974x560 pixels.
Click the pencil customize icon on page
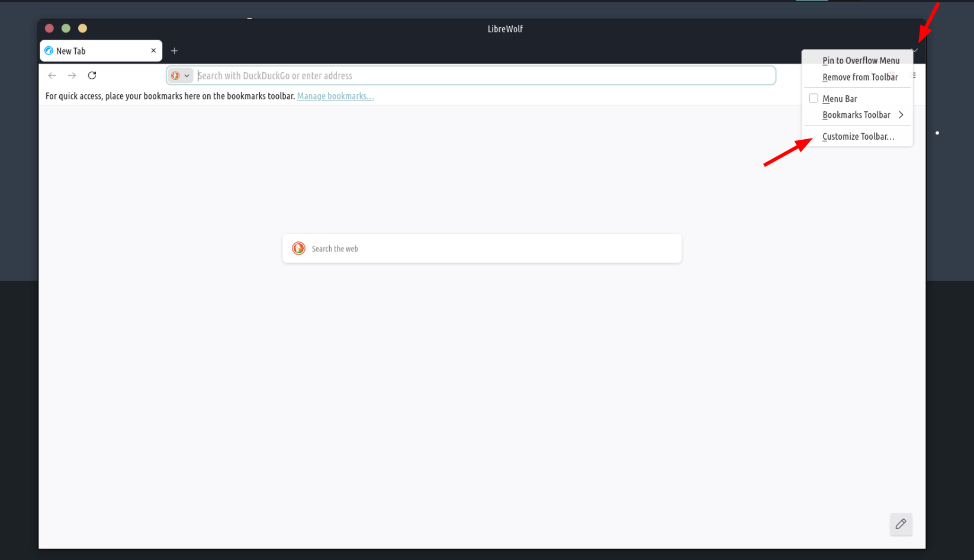click(x=901, y=524)
